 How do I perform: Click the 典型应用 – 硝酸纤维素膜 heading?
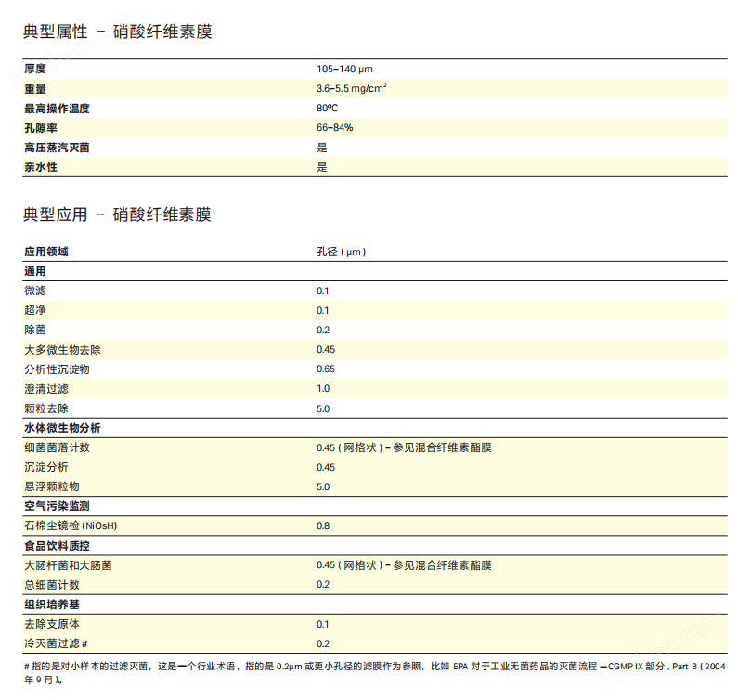coord(117,214)
